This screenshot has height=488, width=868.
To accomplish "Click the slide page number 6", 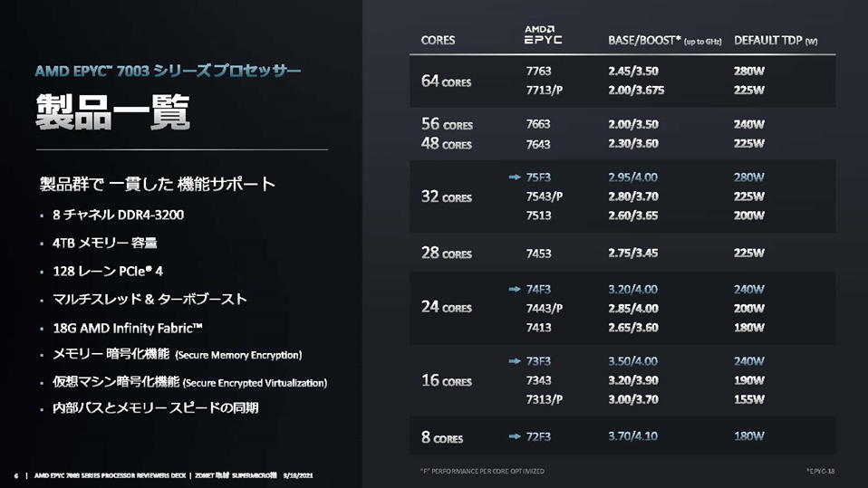I will click(16, 475).
